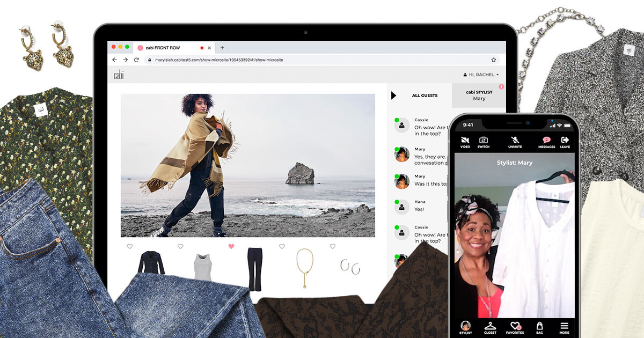Open silver hoop earrings thumbnail
This screenshot has height=338, width=644.
point(350,267)
